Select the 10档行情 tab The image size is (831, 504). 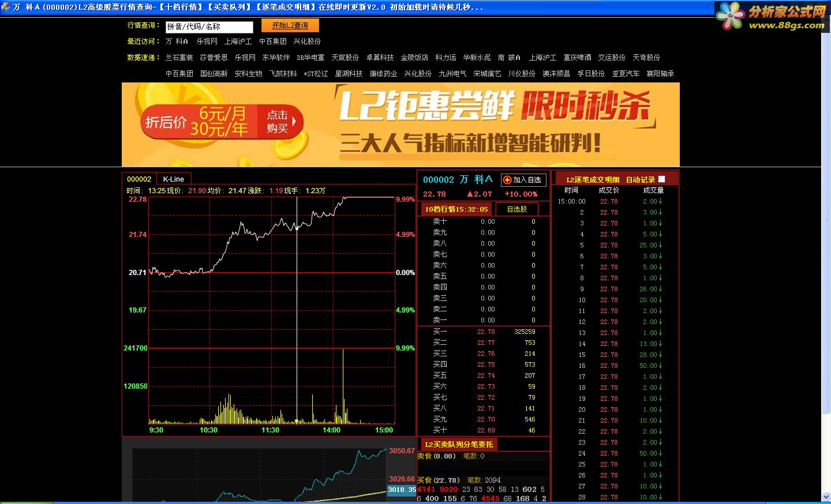coord(456,209)
